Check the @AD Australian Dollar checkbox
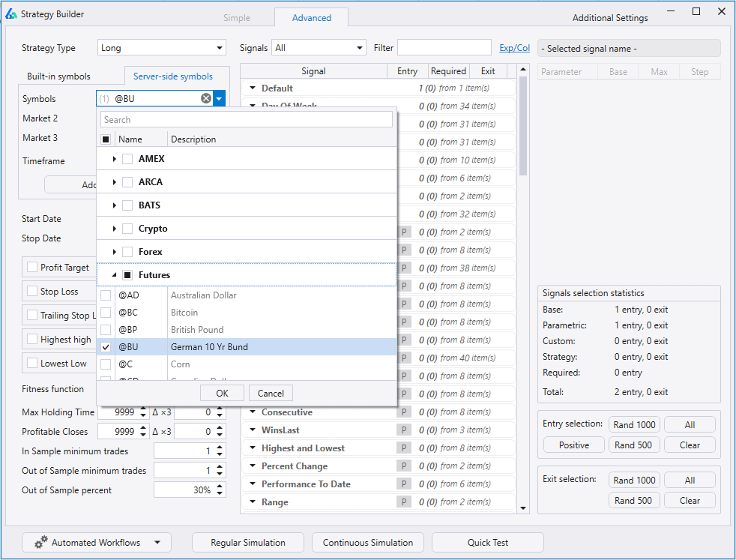 click(x=106, y=295)
